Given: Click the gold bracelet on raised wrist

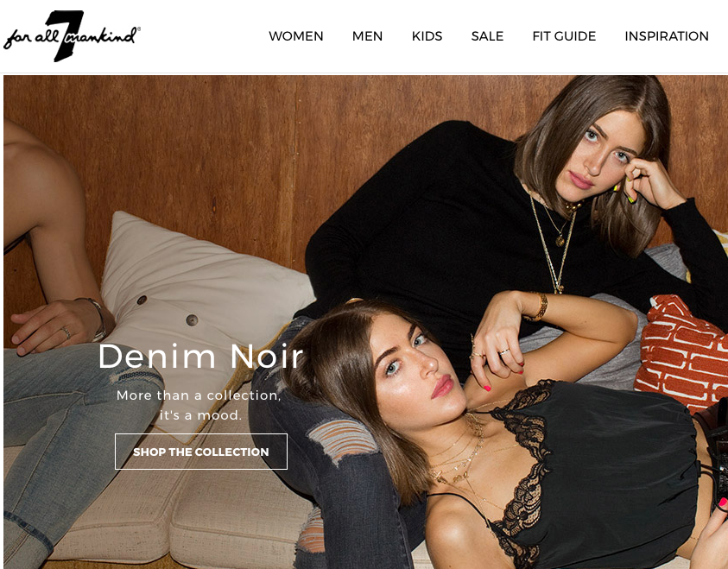Looking at the screenshot, I should point(539,307).
